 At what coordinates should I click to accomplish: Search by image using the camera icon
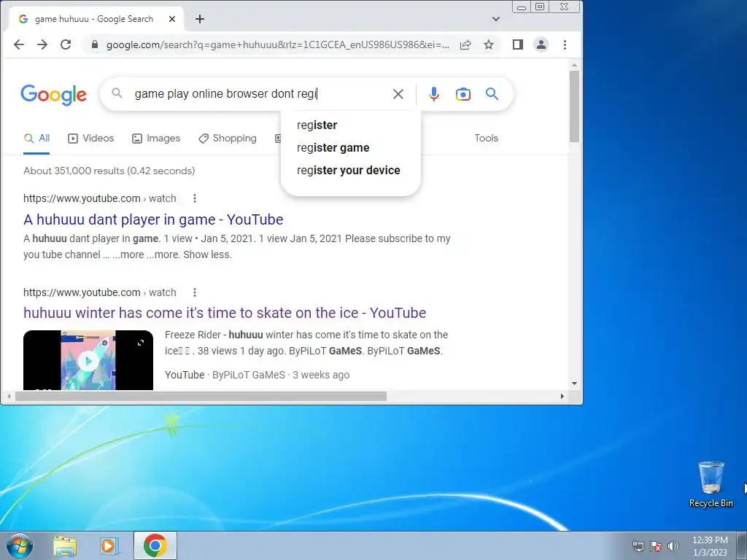tap(463, 94)
